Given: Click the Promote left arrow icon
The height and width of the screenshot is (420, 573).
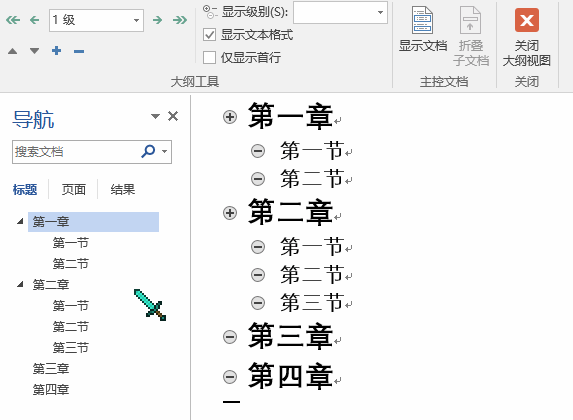Looking at the screenshot, I should 34,20.
